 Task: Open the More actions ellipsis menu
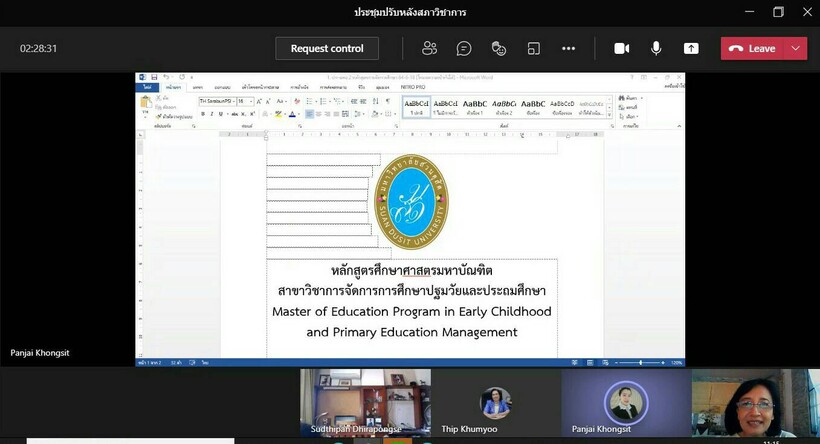coord(569,48)
